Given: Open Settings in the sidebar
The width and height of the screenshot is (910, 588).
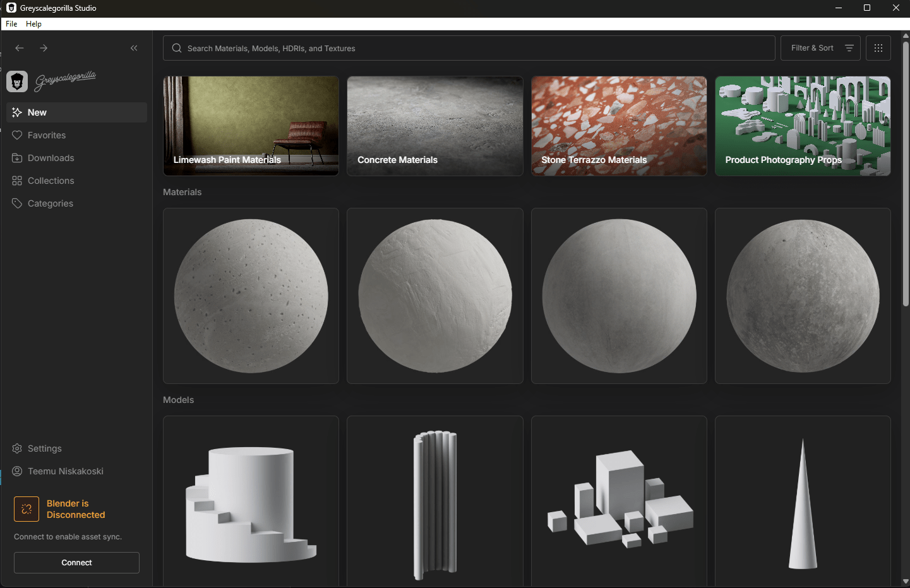Looking at the screenshot, I should point(76,448).
